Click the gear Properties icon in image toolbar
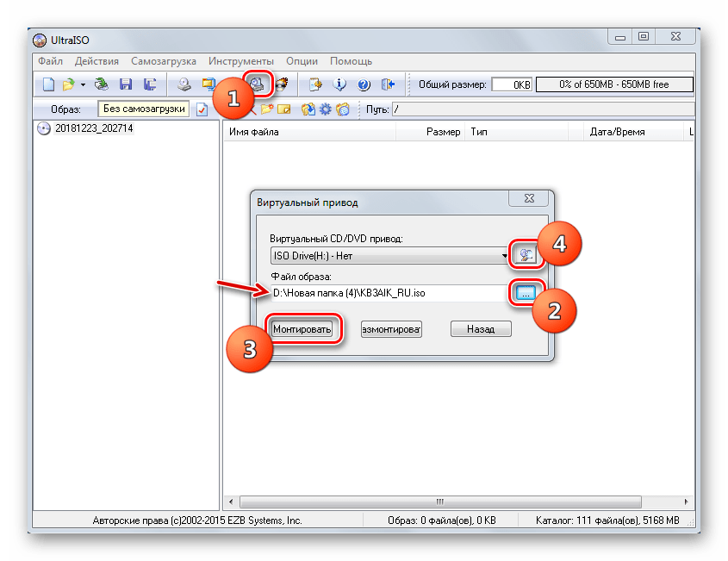 [326, 109]
